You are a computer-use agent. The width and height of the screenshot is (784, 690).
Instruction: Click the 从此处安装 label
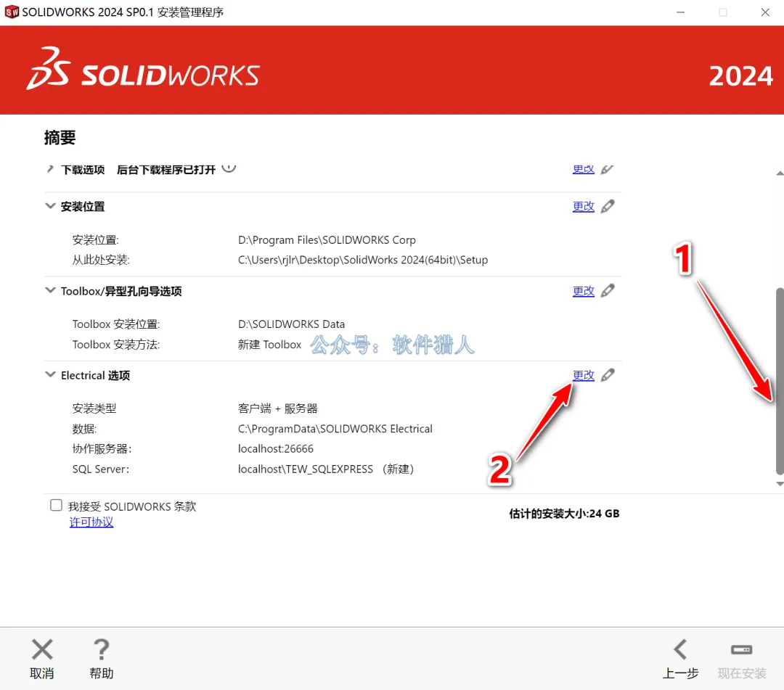point(101,260)
